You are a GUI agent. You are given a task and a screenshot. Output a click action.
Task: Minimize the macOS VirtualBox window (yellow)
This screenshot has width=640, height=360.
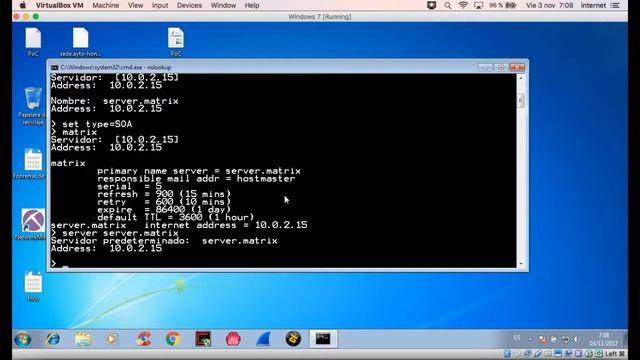tap(26, 17)
